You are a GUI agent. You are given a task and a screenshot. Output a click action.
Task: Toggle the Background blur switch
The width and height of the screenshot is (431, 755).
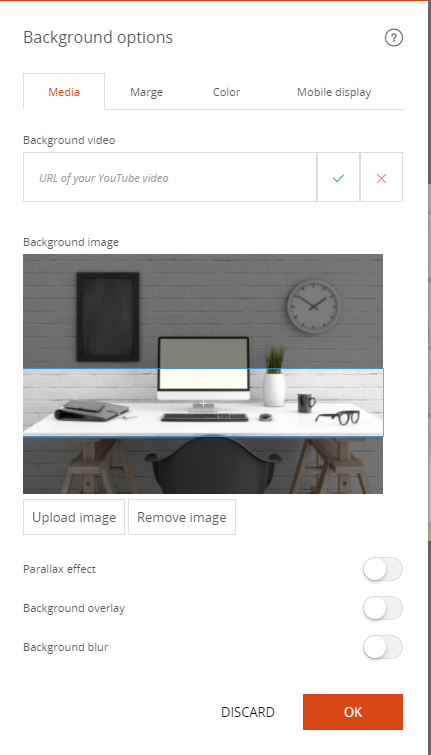(x=383, y=647)
